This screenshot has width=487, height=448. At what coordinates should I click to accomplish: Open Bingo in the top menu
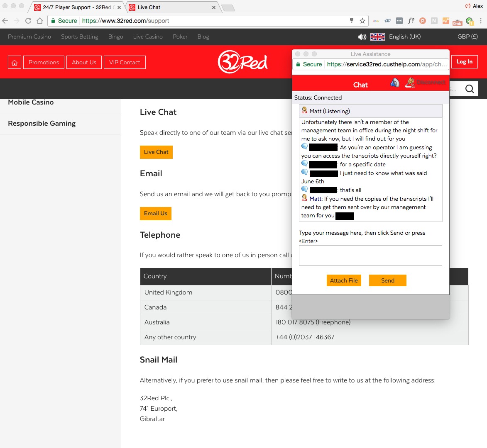tap(115, 37)
